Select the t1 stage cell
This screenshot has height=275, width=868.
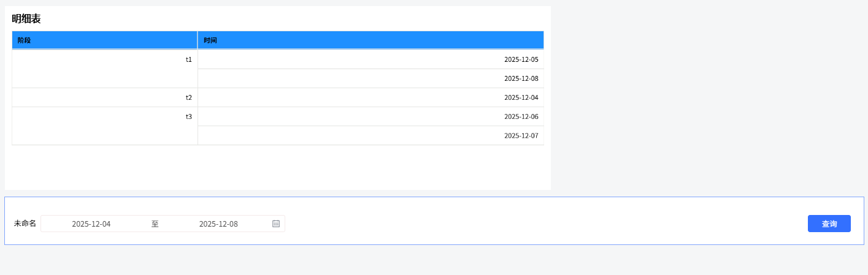(x=104, y=69)
